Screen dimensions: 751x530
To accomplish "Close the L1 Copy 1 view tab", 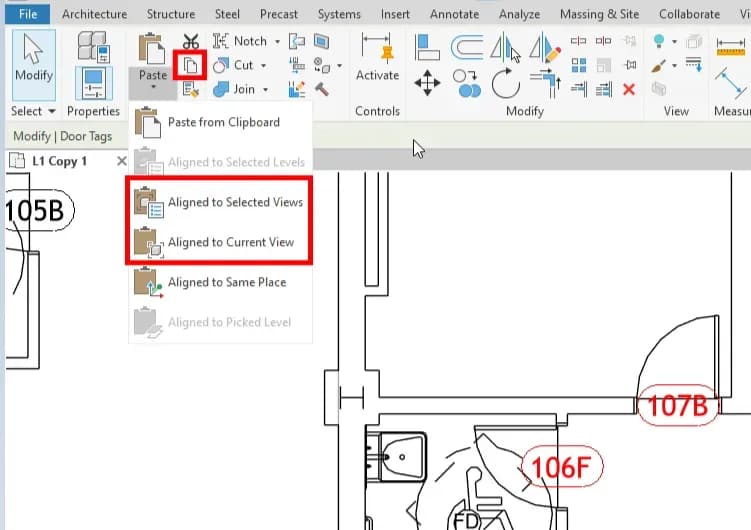I will tap(122, 161).
